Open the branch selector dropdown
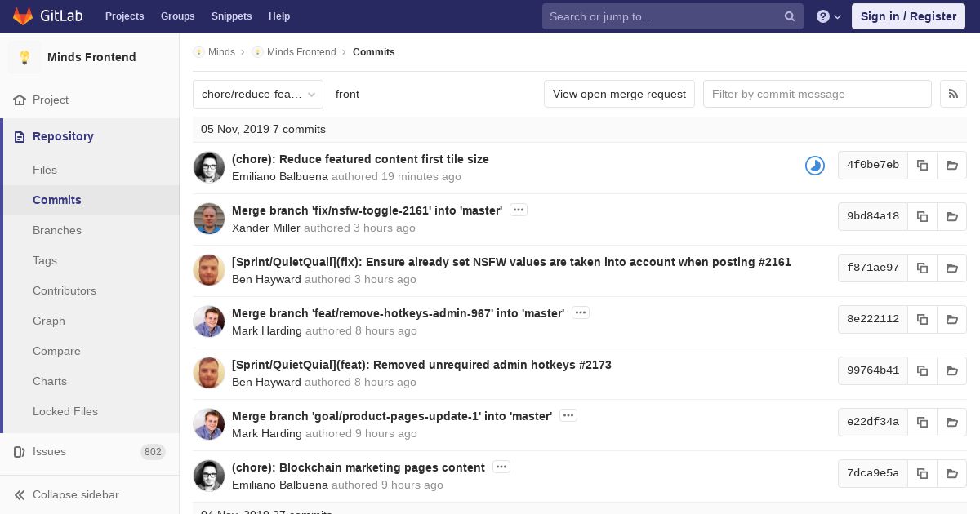Screen dimensions: 980x514 click(x=258, y=94)
